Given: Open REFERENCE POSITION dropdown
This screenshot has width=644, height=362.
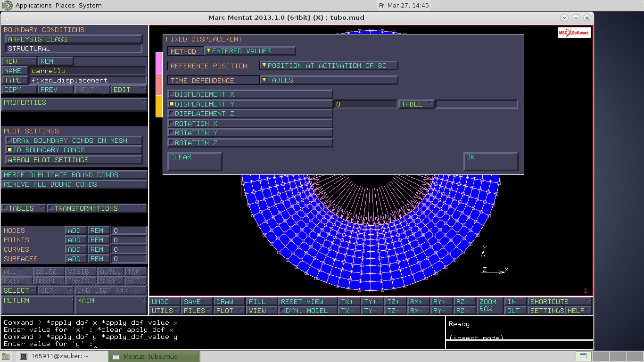Looking at the screenshot, I should 329,66.
